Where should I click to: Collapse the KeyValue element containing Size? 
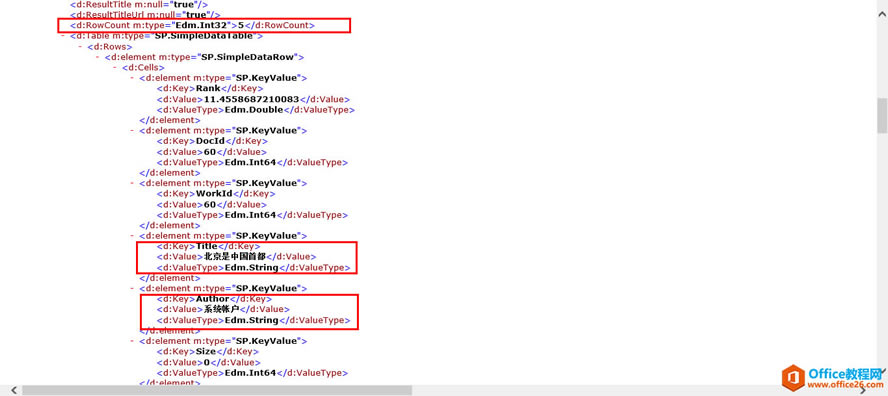[133, 341]
